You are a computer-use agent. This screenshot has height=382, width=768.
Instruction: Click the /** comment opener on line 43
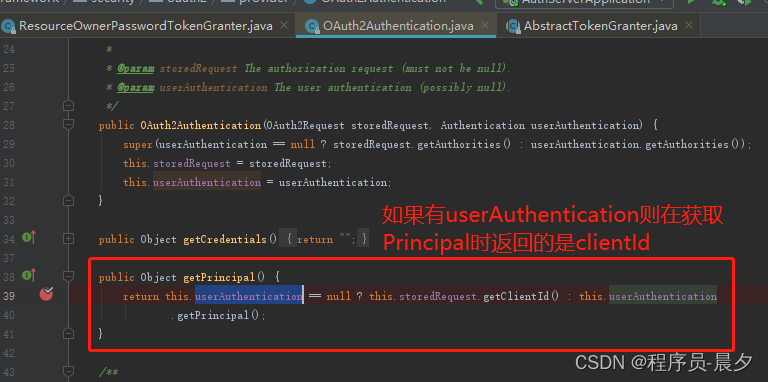click(x=108, y=372)
